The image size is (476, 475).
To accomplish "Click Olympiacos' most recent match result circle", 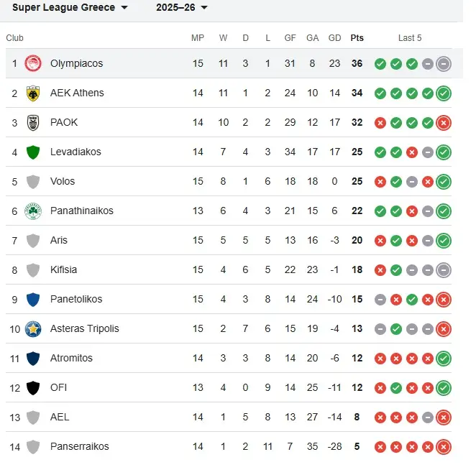I will 444,64.
